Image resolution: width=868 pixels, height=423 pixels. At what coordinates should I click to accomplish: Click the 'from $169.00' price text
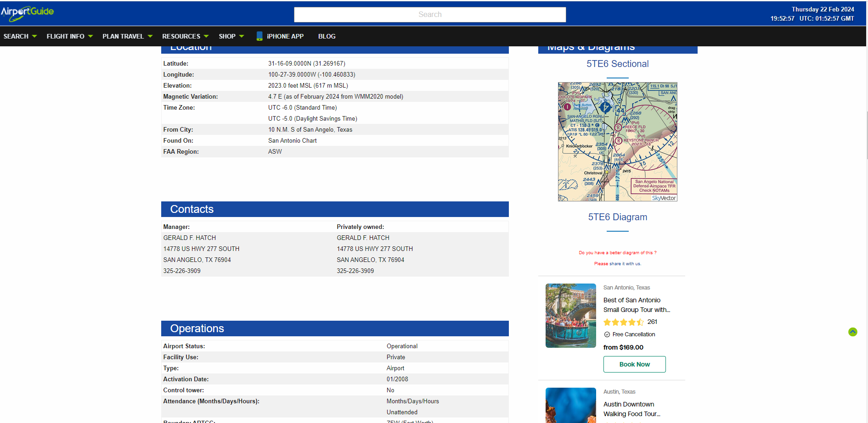click(623, 347)
